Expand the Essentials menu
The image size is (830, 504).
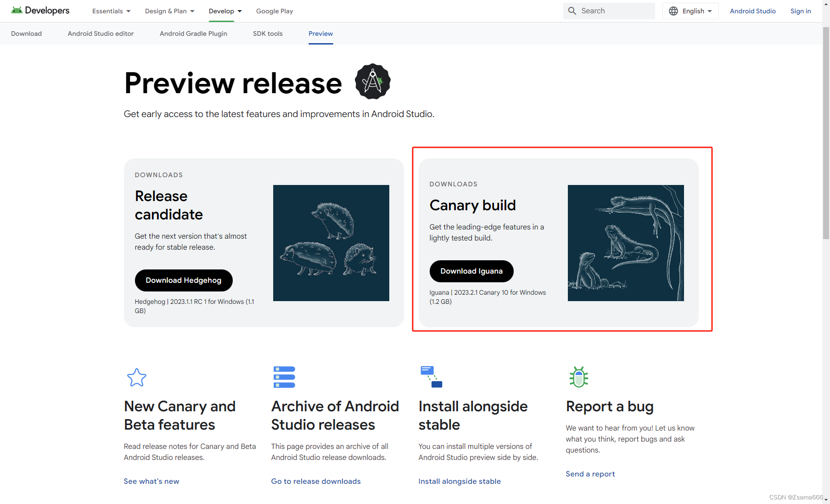click(x=112, y=11)
